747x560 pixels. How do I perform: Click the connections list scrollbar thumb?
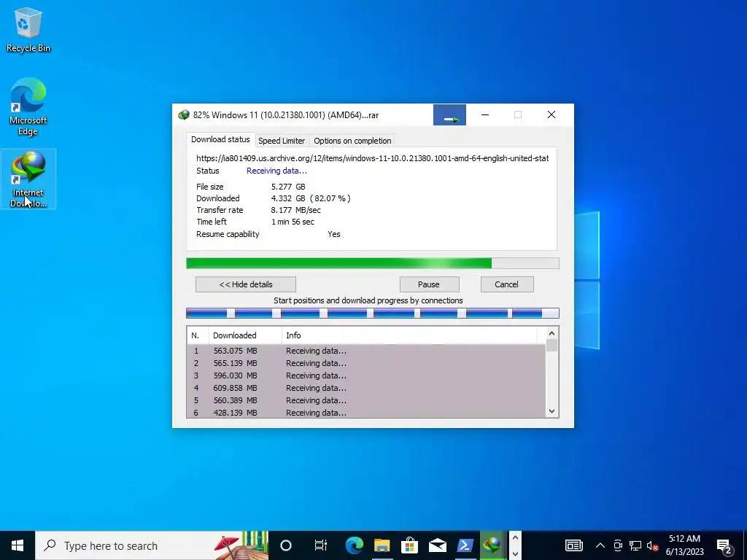pos(551,345)
